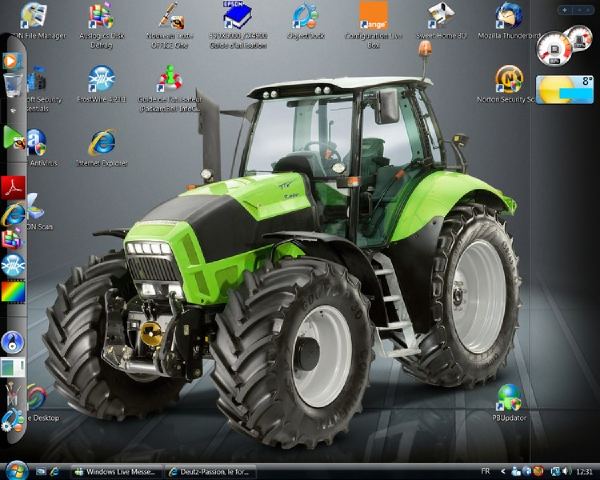Launch Norton Security Scan shortcut
This screenshot has height=480, width=600.
[x=509, y=84]
